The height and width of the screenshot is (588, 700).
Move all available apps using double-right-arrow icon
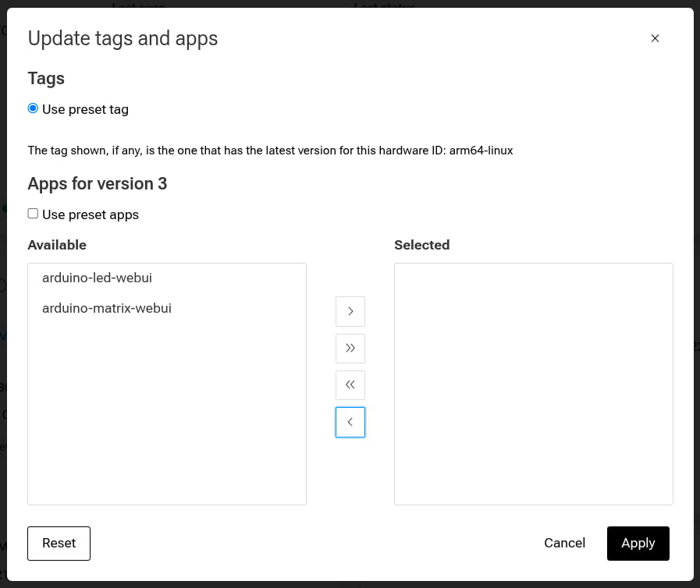(350, 348)
